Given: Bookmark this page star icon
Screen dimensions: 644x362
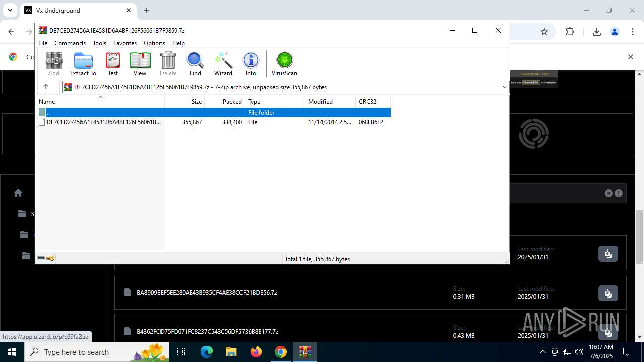Looking at the screenshot, I should click(x=544, y=32).
